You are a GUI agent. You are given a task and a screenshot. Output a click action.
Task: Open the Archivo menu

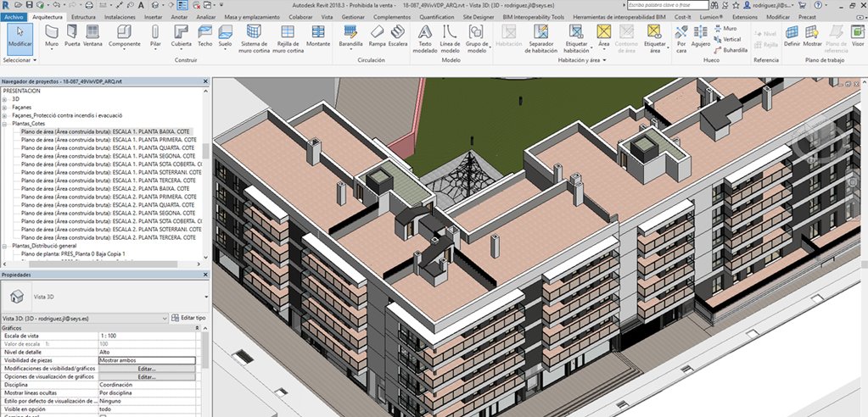14,17
